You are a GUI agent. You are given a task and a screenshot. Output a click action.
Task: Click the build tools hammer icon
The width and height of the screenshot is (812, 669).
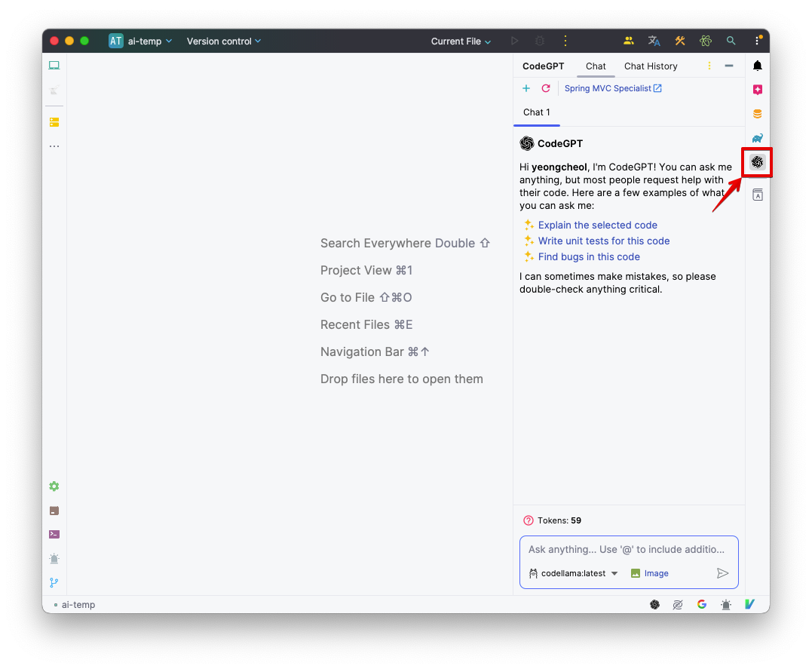click(x=680, y=41)
